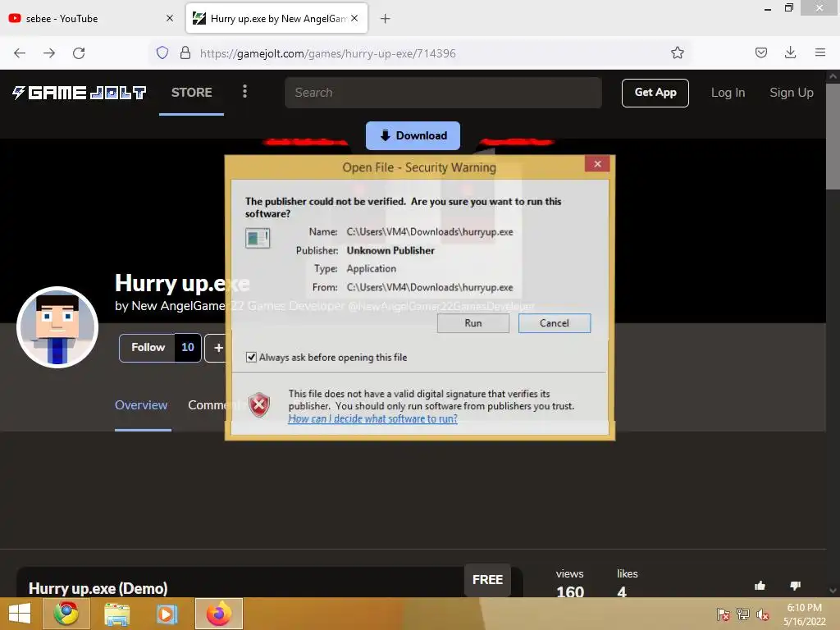The image size is (840, 630).
Task: Click the Firefox taskbar icon
Action: point(218,614)
